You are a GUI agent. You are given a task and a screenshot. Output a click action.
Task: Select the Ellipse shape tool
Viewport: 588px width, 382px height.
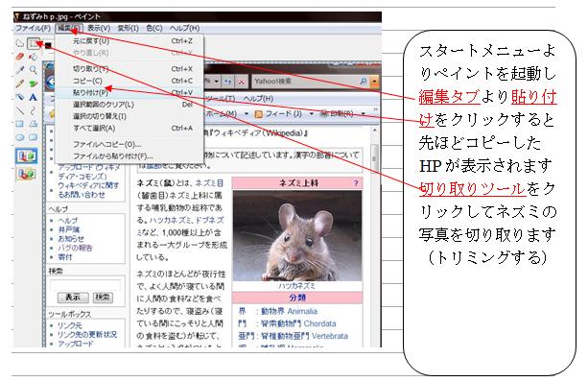(x=20, y=137)
